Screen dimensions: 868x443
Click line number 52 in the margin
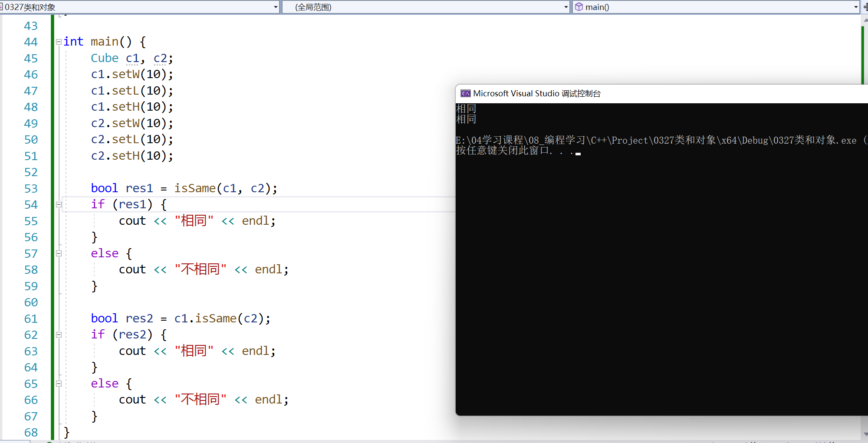click(x=31, y=172)
